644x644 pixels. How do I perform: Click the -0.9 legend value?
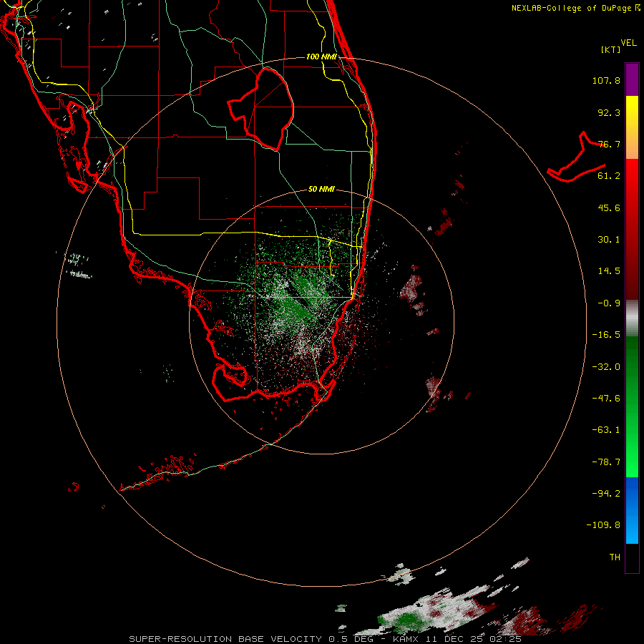pyautogui.click(x=609, y=303)
